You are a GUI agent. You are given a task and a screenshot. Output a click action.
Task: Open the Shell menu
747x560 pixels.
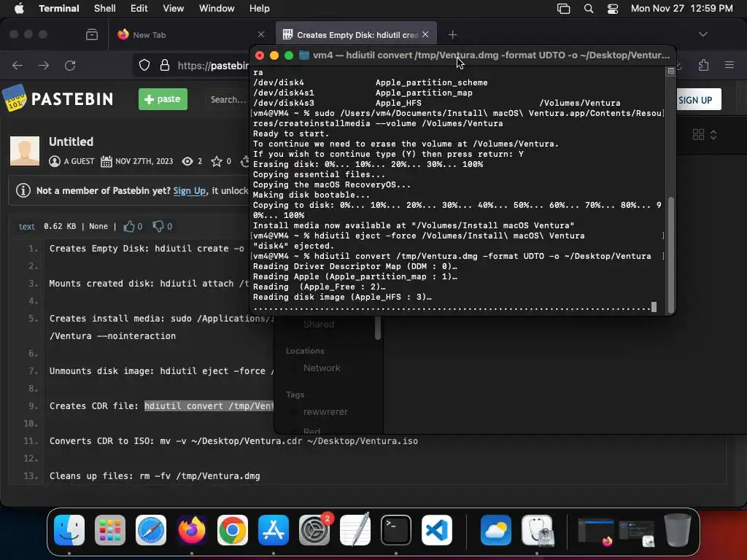coord(105,8)
